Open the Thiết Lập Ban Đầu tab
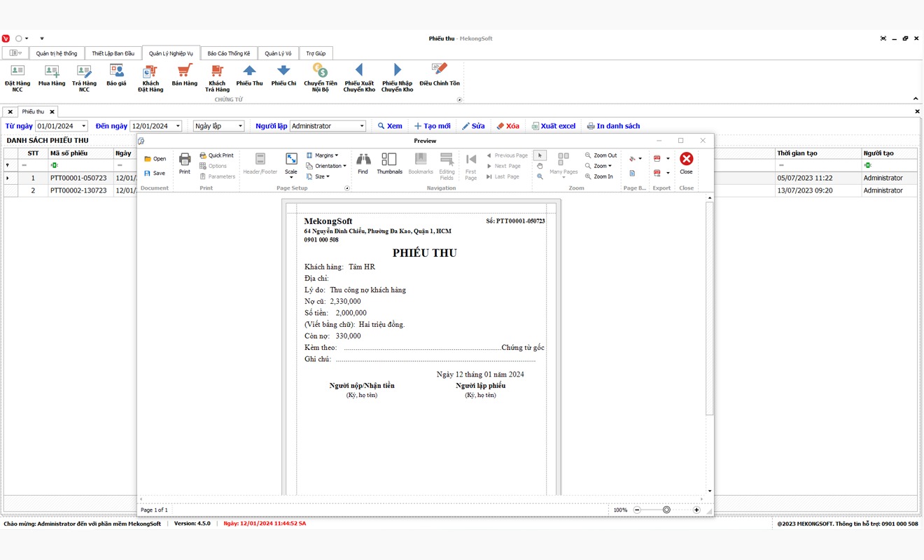The width and height of the screenshot is (924, 560). [x=113, y=53]
